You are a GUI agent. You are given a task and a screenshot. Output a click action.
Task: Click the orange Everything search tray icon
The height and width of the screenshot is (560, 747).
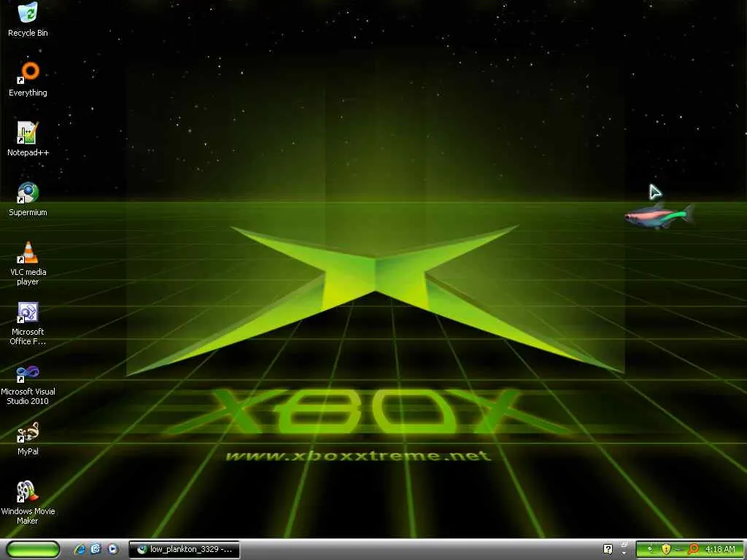693,550
